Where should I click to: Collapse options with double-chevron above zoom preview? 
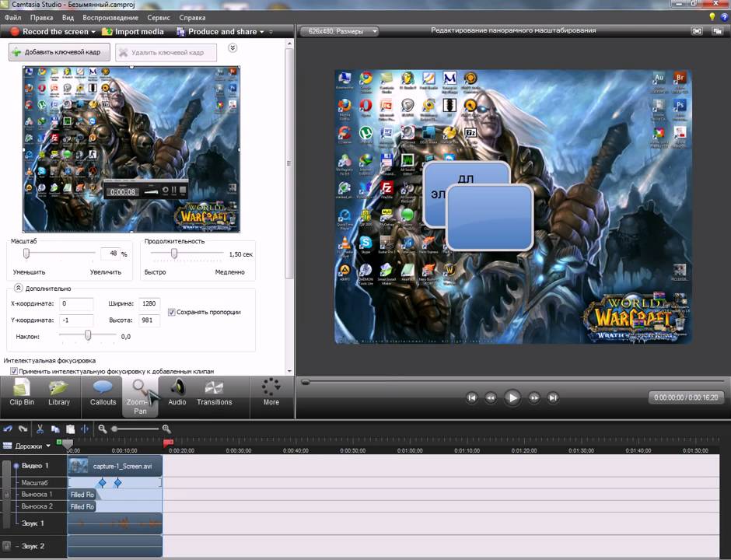pos(233,48)
